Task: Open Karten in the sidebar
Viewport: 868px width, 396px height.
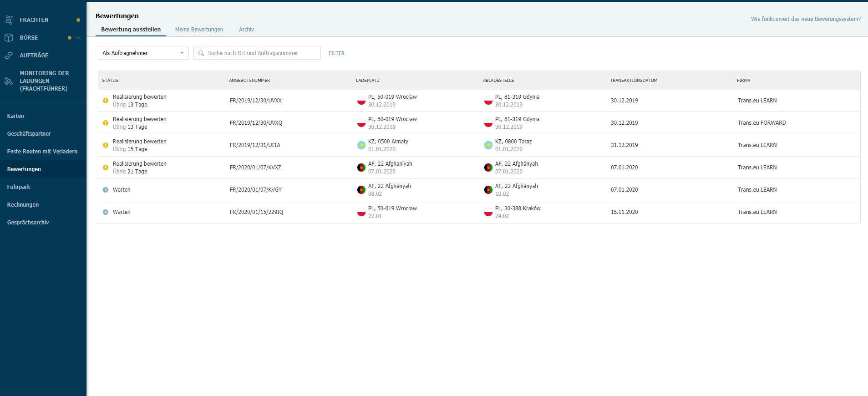Action: pos(15,116)
